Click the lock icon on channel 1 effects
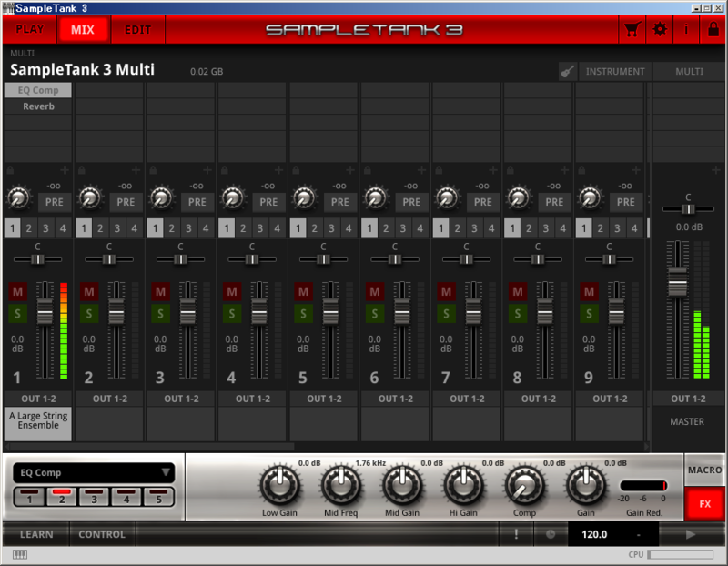The image size is (728, 566). 10,170
